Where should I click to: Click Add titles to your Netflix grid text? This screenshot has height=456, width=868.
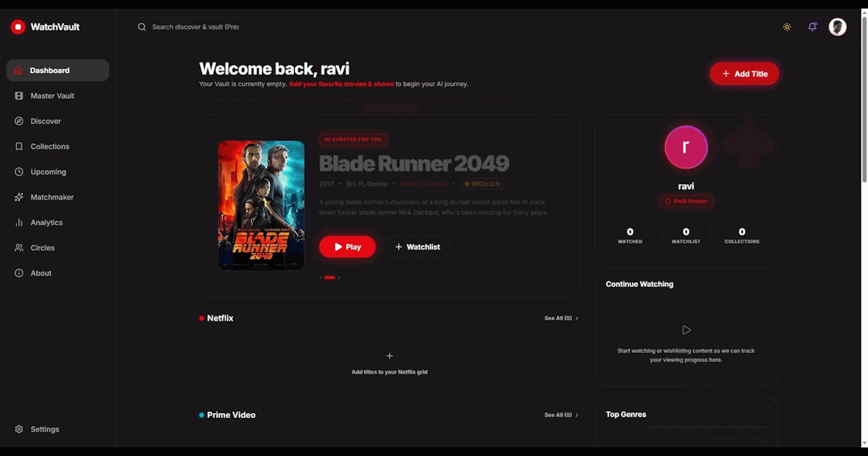(x=390, y=372)
